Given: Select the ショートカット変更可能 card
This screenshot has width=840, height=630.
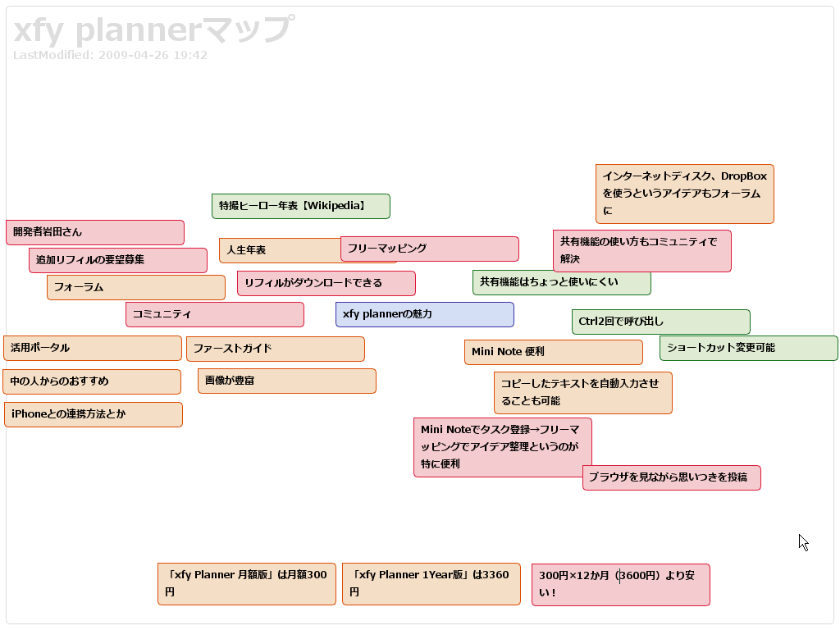Looking at the screenshot, I should [x=748, y=348].
